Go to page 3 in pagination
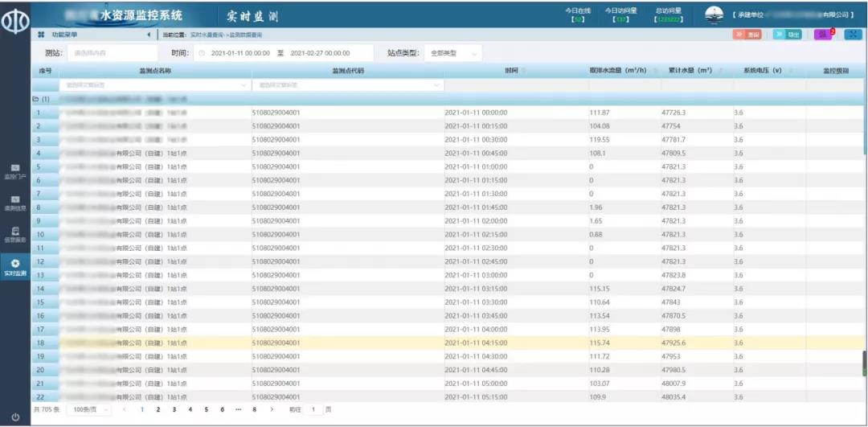 [174, 409]
